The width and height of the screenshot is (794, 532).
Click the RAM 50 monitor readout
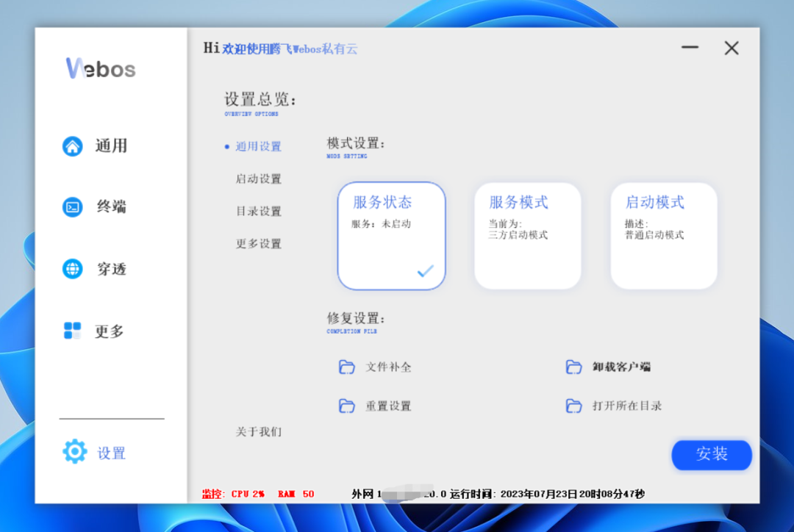point(296,494)
